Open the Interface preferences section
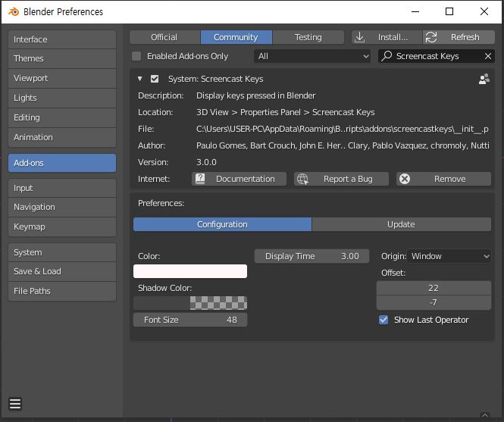This screenshot has height=422, width=504. pyautogui.click(x=62, y=39)
